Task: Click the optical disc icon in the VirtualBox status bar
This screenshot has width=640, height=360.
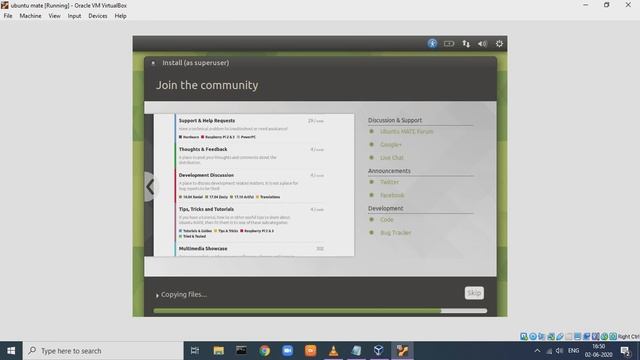Action: pyautogui.click(x=533, y=336)
